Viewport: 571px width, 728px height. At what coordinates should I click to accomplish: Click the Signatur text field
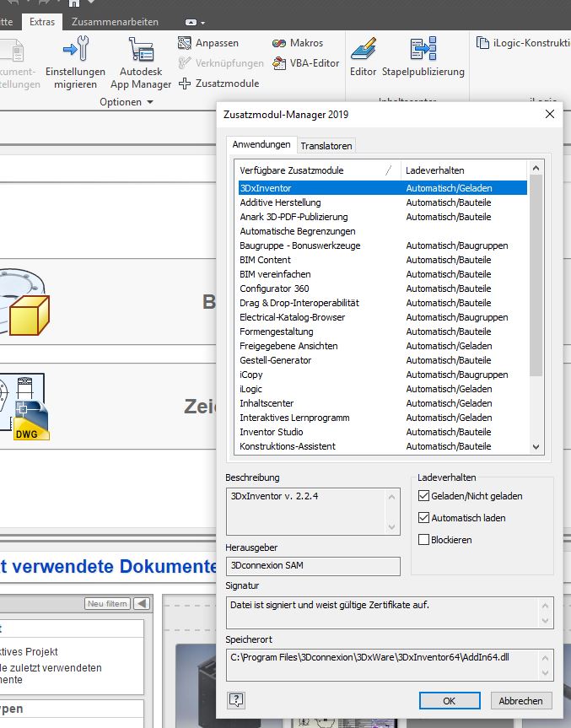click(x=390, y=613)
